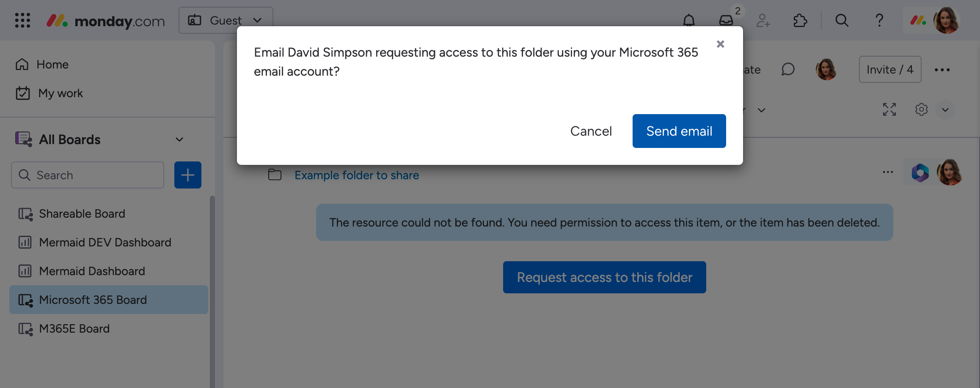This screenshot has width=980, height=388.
Task: Open the monday.com apps marketplace icon
Action: click(800, 20)
